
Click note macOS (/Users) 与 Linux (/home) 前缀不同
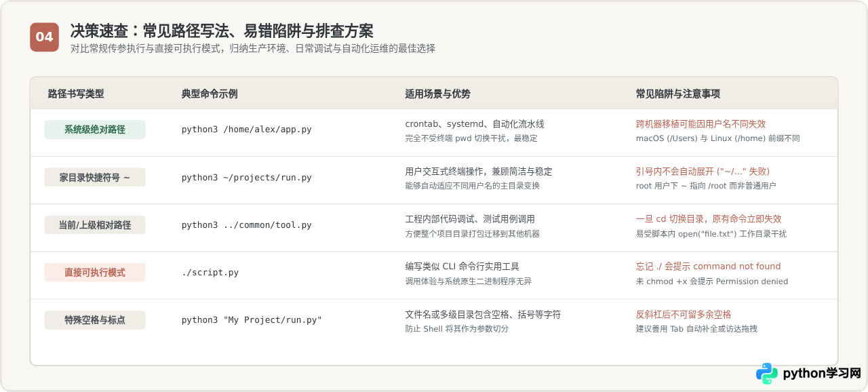point(718,138)
